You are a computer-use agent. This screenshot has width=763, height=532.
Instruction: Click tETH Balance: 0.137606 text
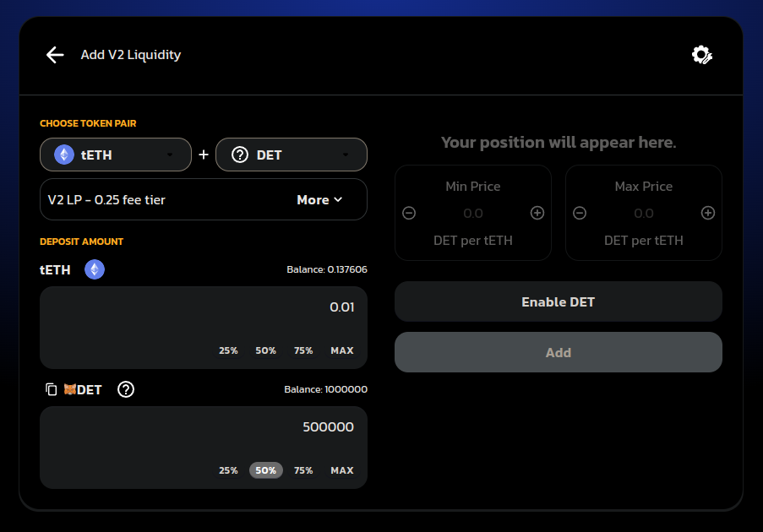pos(326,269)
